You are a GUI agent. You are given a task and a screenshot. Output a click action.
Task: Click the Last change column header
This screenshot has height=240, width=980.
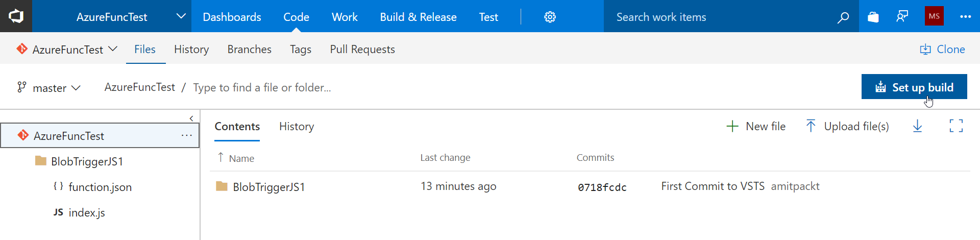(x=446, y=158)
